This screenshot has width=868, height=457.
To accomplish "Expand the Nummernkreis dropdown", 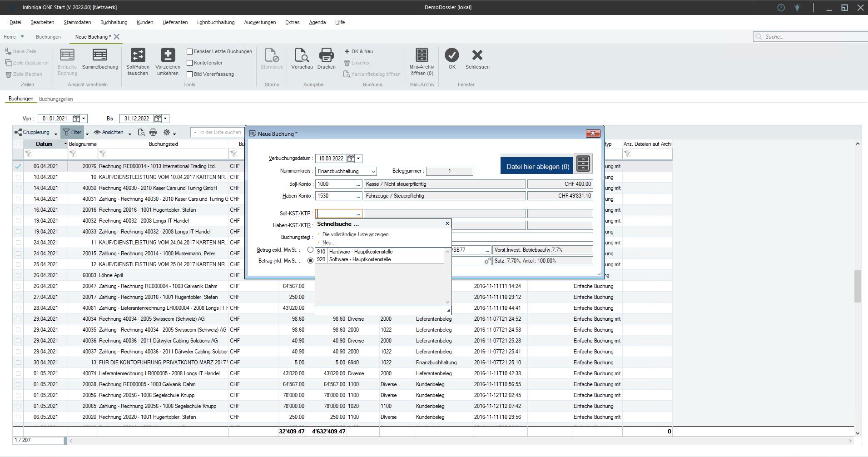I will pos(373,171).
